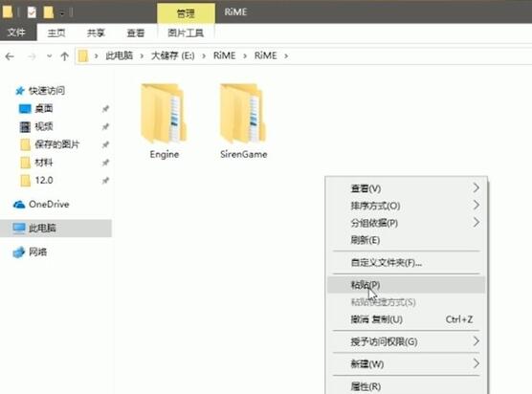Viewport: 532px width, 394px height.
Task: Click the new folder icon in title bar
Action: click(49, 12)
